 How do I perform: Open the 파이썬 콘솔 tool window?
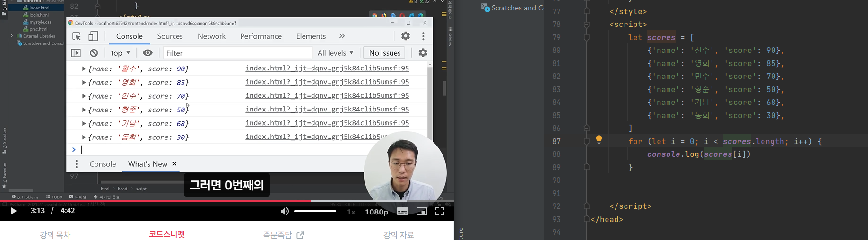click(x=107, y=197)
